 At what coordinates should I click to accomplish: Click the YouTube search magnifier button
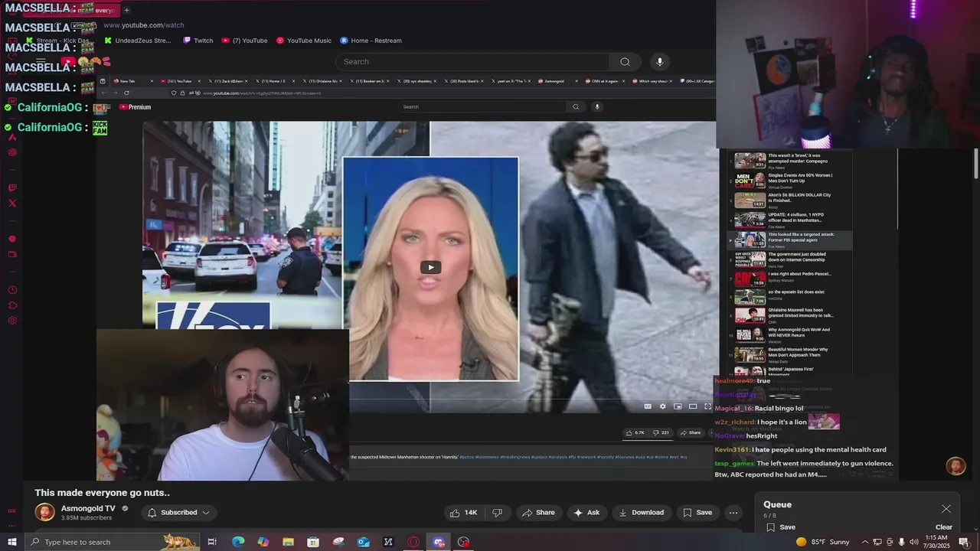pos(625,62)
